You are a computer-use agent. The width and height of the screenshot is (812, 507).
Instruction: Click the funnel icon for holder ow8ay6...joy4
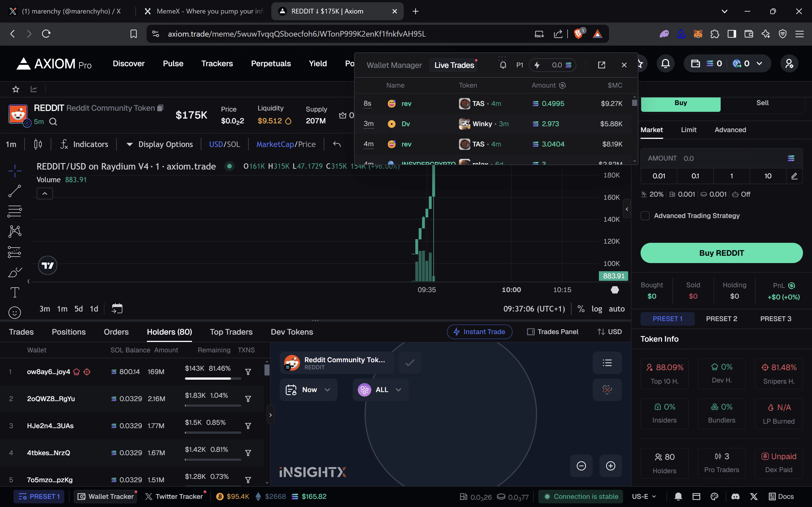coord(248,372)
